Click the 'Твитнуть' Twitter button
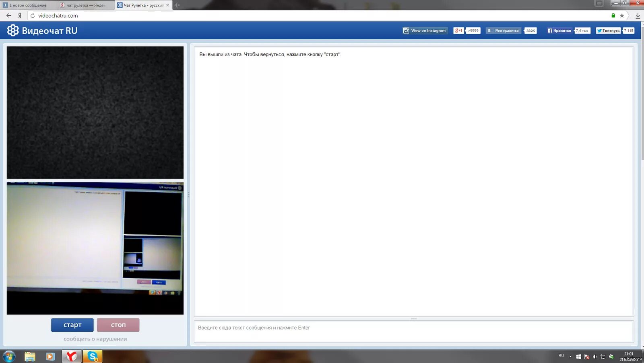 pyautogui.click(x=608, y=31)
